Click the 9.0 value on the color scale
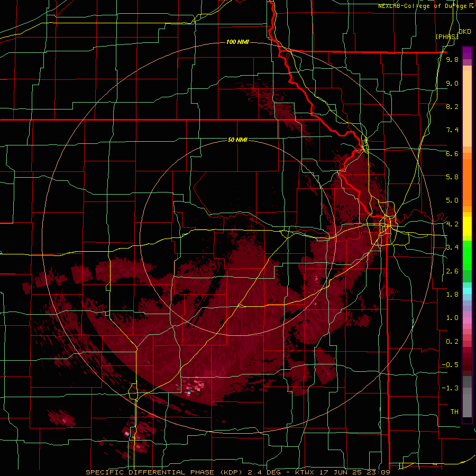476x476 pixels. pos(452,83)
